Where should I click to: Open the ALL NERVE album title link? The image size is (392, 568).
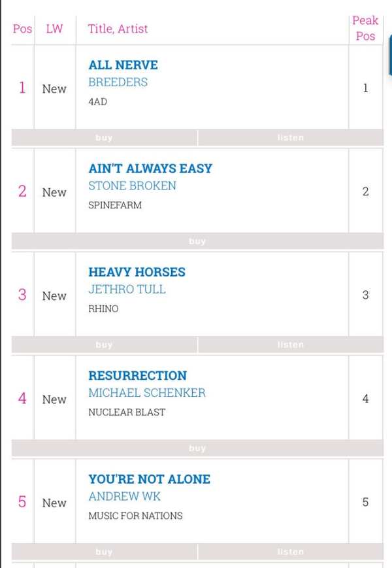[x=123, y=65]
